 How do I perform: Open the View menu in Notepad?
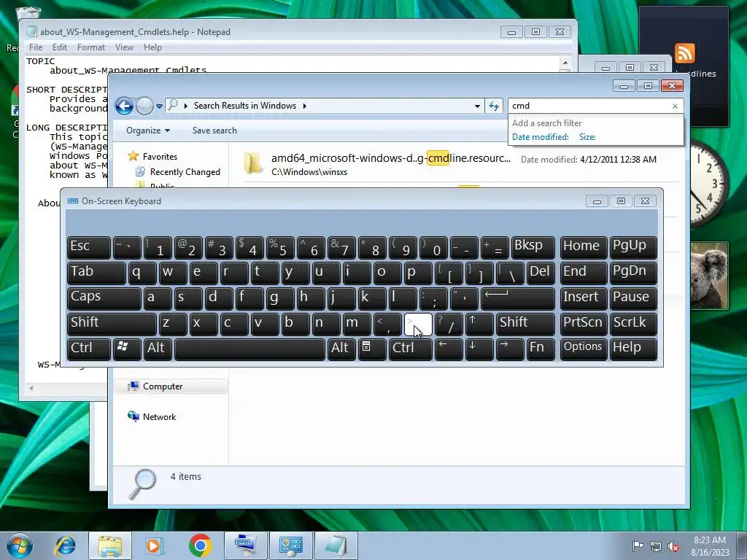(x=124, y=47)
